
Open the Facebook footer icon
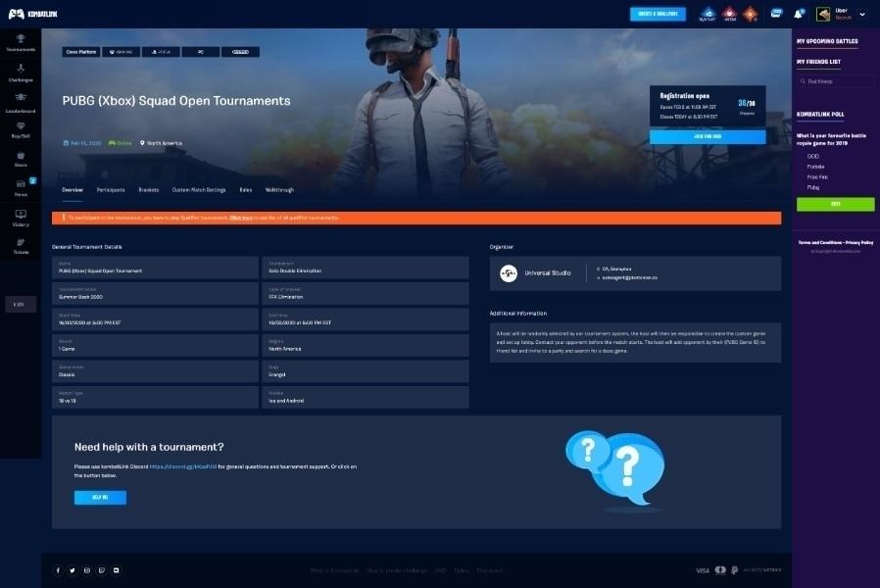[58, 570]
